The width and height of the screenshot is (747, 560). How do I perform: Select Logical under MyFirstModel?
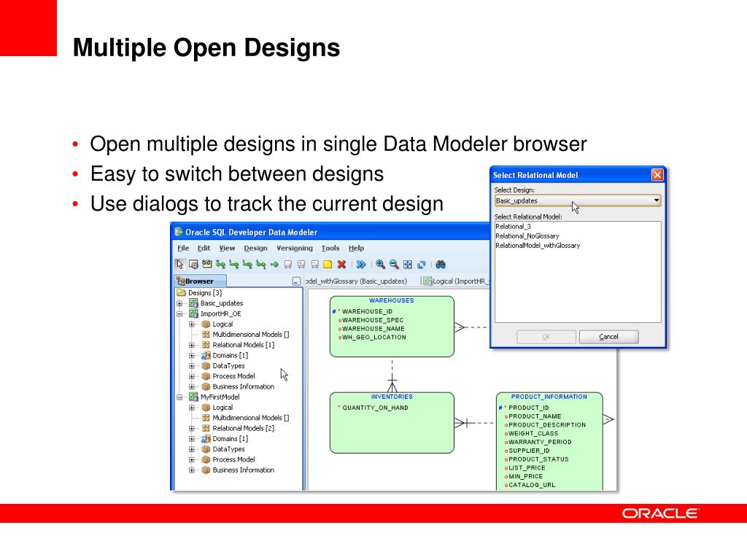coord(222,408)
